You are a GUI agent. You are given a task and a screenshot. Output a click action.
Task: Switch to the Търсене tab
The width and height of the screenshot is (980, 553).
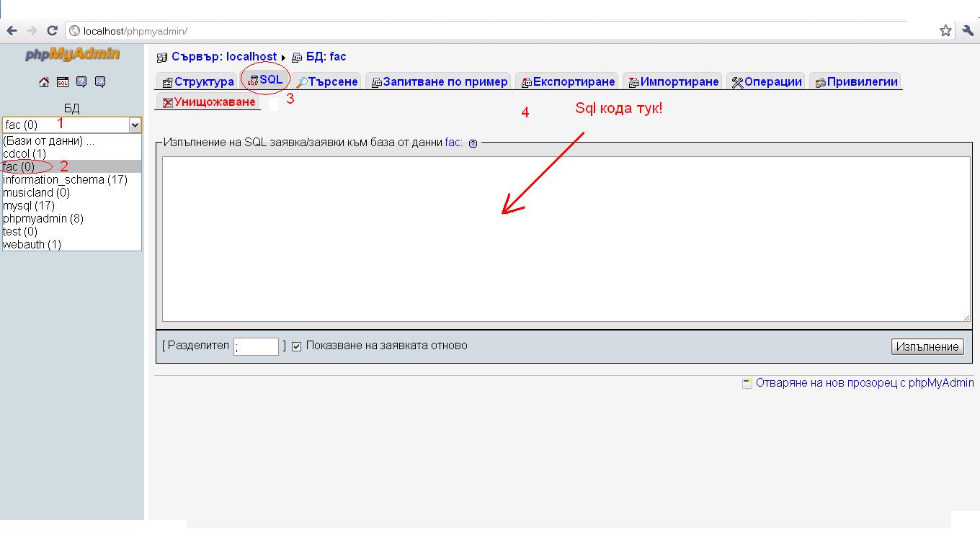click(327, 81)
